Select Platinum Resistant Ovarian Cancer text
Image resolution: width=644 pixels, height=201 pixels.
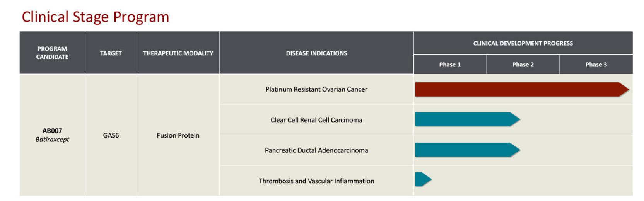click(x=316, y=89)
